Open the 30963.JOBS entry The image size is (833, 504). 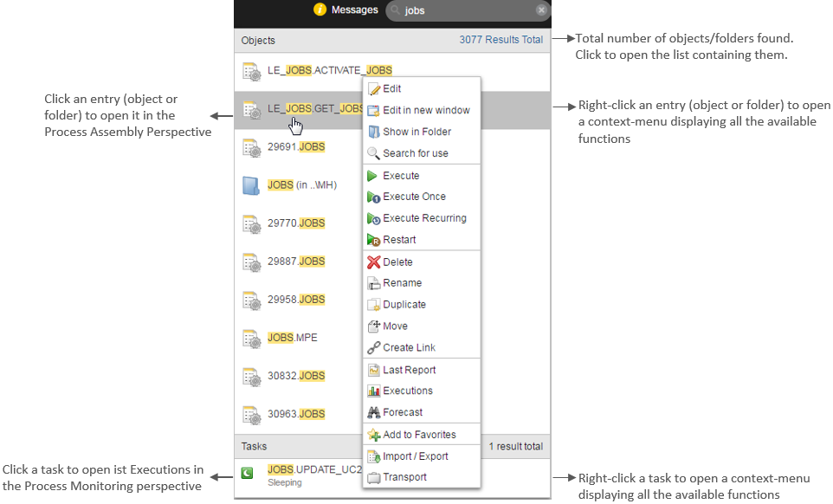[x=296, y=414]
